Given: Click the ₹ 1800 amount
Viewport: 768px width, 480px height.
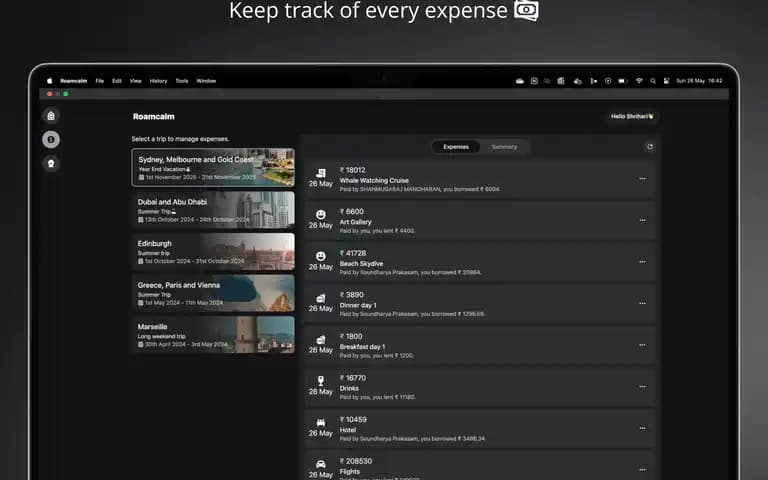Looking at the screenshot, I should click(351, 336).
